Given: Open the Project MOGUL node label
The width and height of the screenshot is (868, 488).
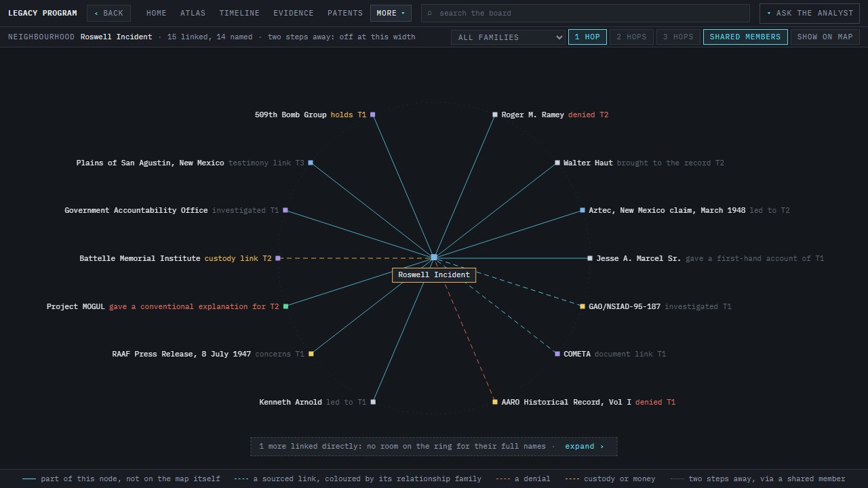Looking at the screenshot, I should click(76, 306).
